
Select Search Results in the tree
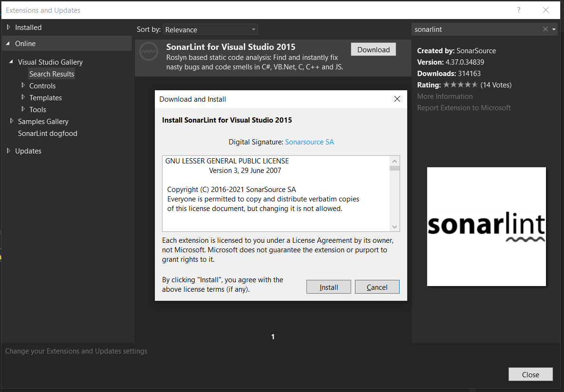pos(52,74)
